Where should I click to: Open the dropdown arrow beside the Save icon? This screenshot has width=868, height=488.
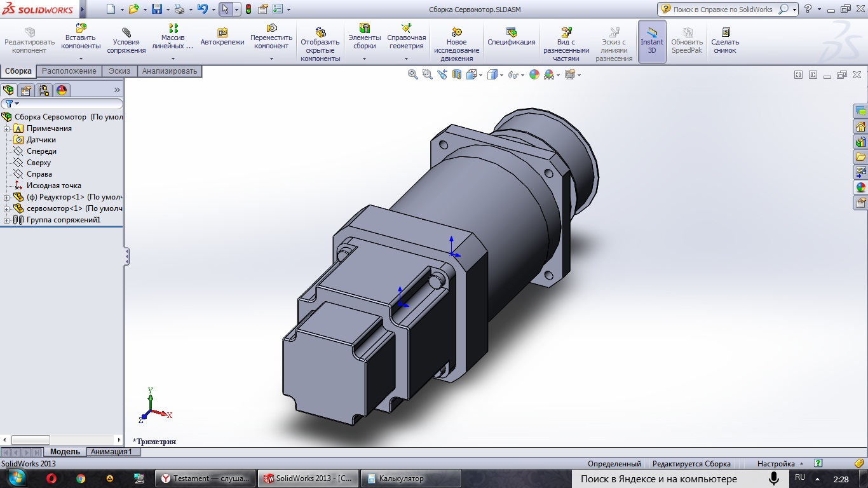click(x=168, y=10)
